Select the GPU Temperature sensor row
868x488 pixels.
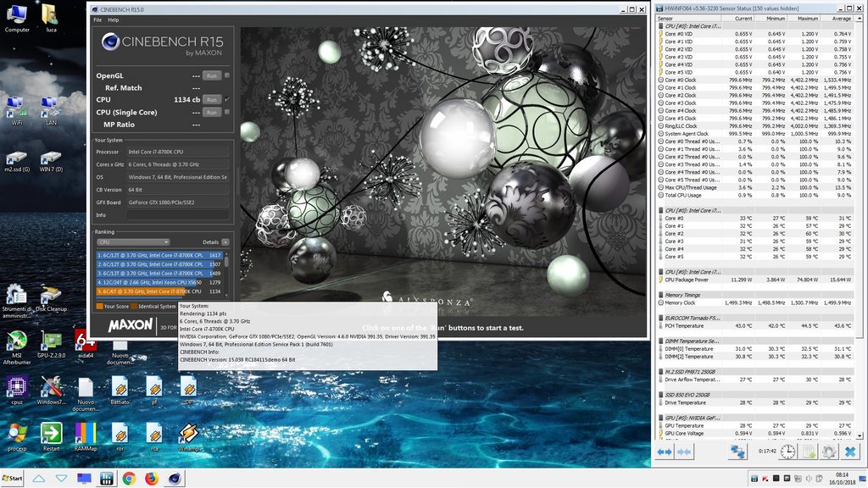(755, 425)
